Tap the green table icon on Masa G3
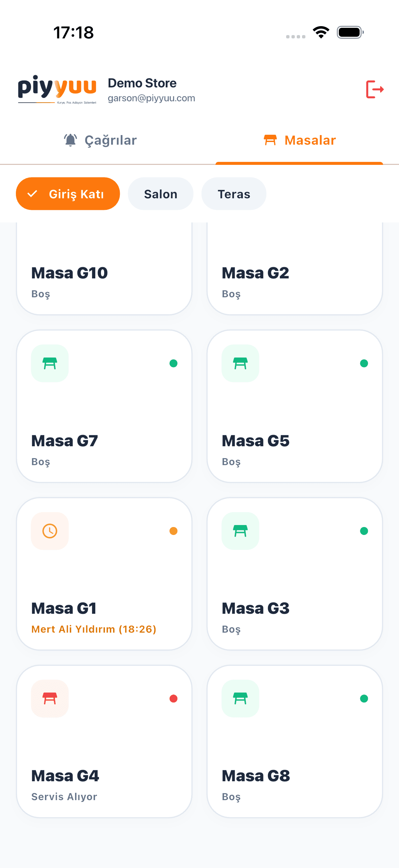This screenshot has height=868, width=399. (240, 531)
